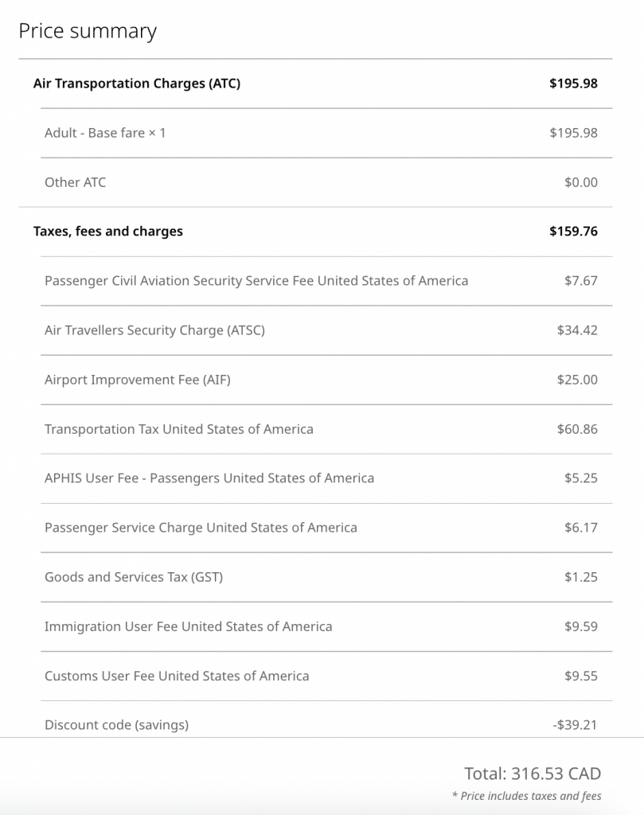Viewport: 644px width, 815px height.
Task: Click the Transportation Tax United States row
Action: (179, 429)
